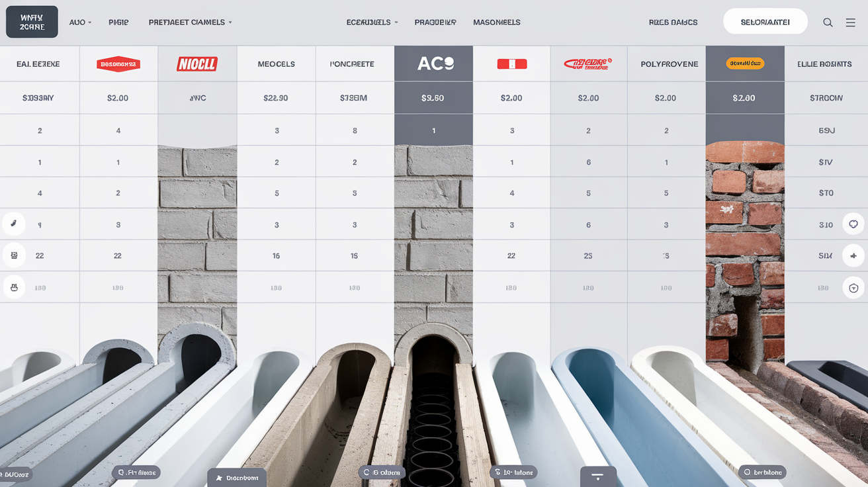Click the shield badge icon on the right
The width and height of the screenshot is (868, 487).
click(853, 287)
